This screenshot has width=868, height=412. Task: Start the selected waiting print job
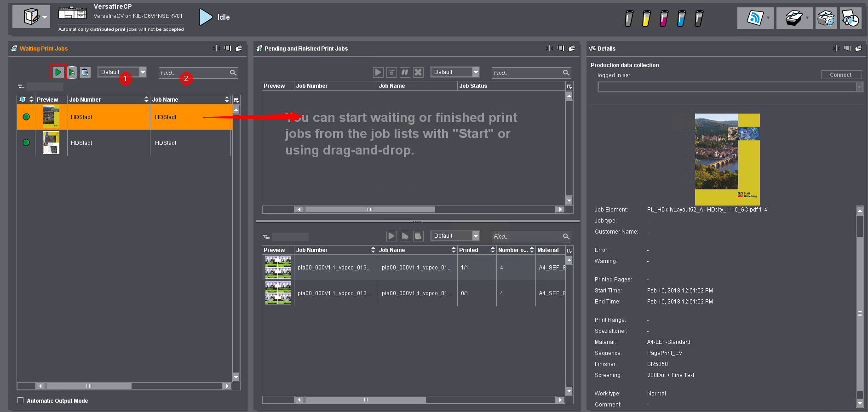(x=58, y=72)
